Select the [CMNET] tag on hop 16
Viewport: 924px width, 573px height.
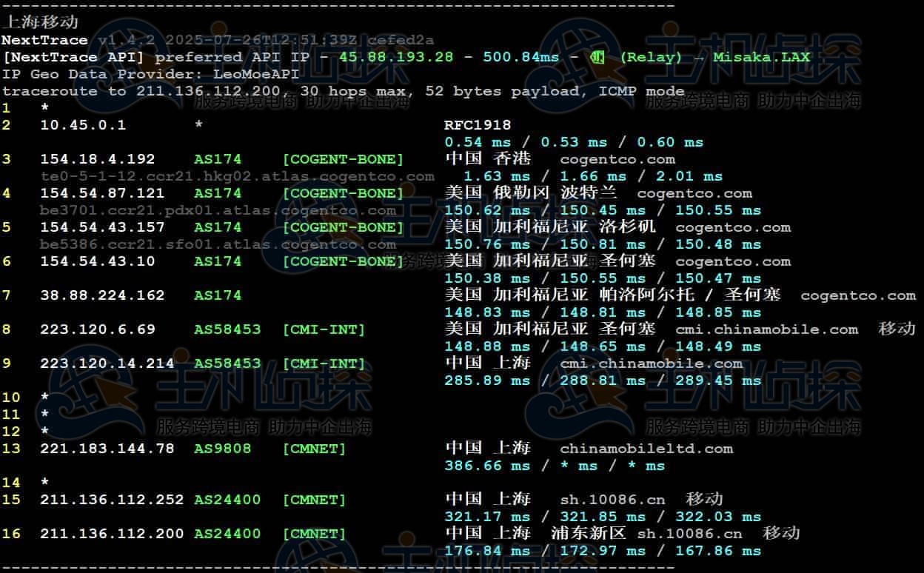(314, 533)
